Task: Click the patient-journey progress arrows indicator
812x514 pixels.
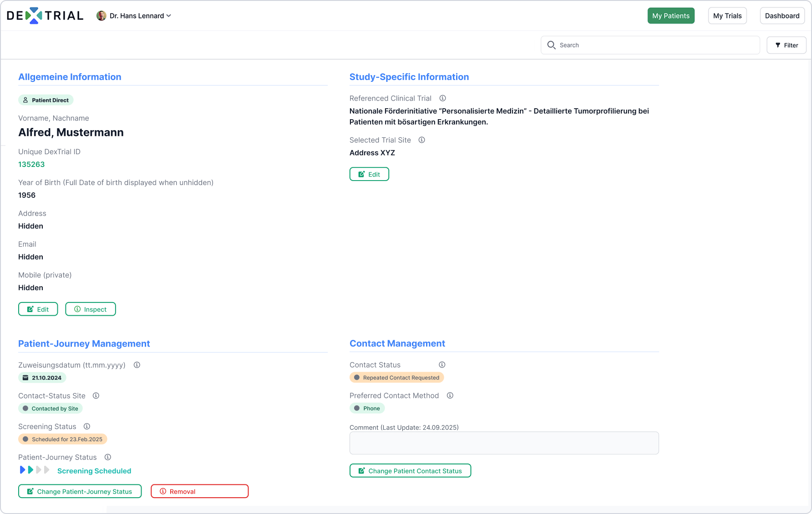Action: pyautogui.click(x=35, y=470)
